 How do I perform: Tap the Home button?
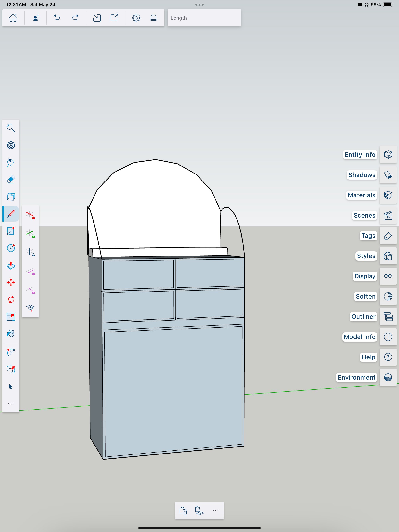(13, 18)
